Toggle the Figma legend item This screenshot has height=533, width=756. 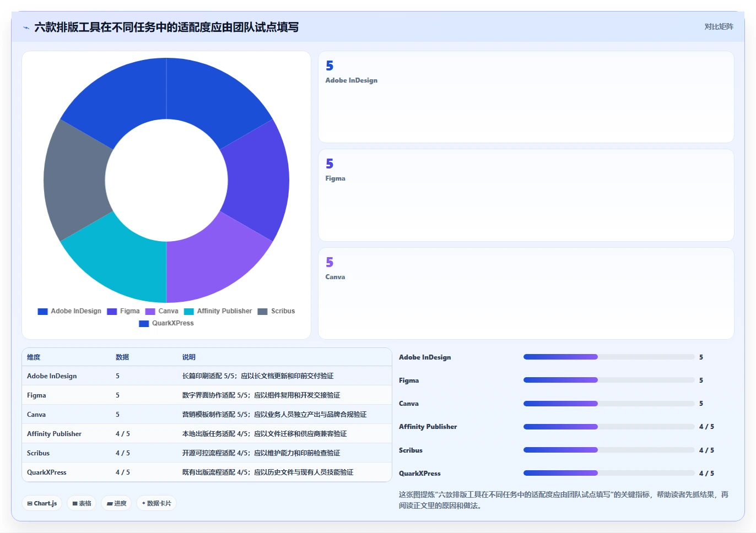(x=123, y=311)
